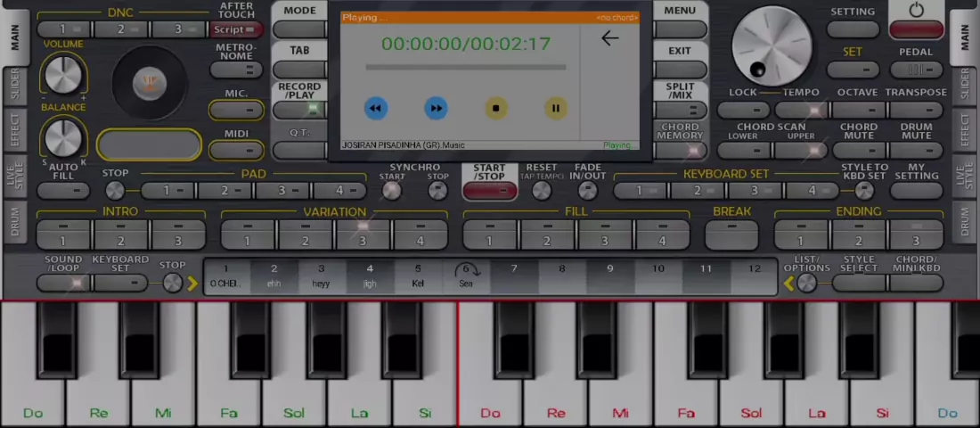
Task: Collapse list using yellow left chevron
Action: tap(788, 284)
